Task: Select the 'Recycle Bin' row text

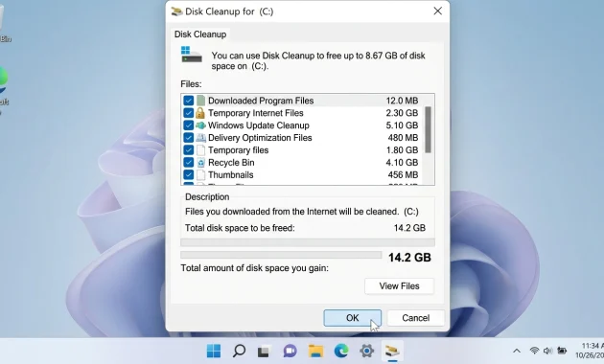Action: coord(231,163)
